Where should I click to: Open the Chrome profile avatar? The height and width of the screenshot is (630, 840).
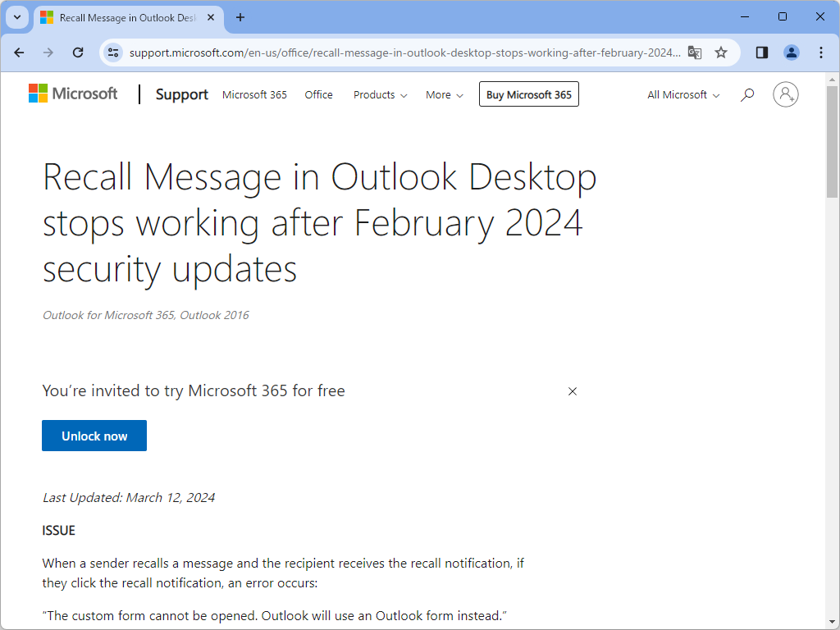pos(792,52)
